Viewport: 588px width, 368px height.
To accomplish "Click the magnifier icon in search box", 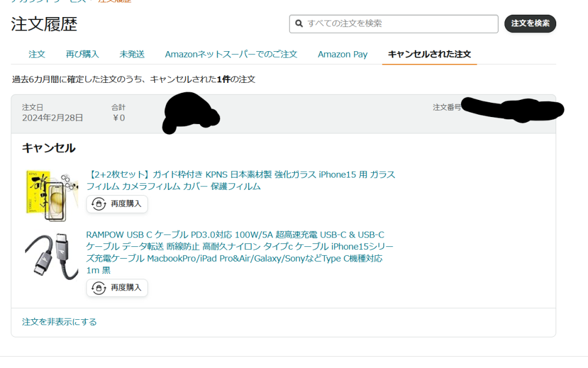I will pyautogui.click(x=299, y=24).
